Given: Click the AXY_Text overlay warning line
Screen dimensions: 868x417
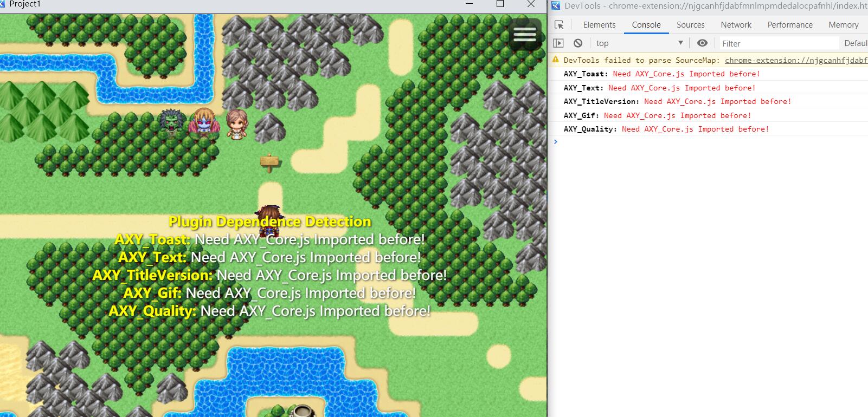Looking at the screenshot, I should (270, 257).
